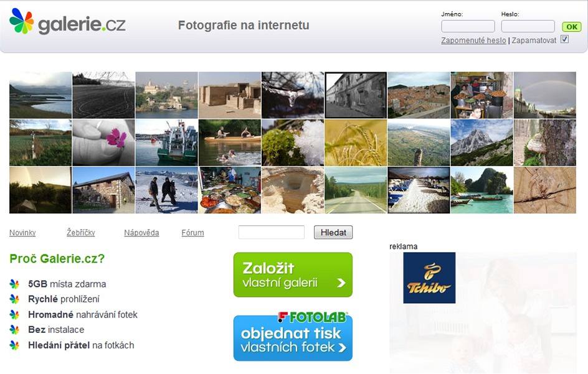
Task: Toggle the Zapamatovat checkbox
Action: [564, 39]
